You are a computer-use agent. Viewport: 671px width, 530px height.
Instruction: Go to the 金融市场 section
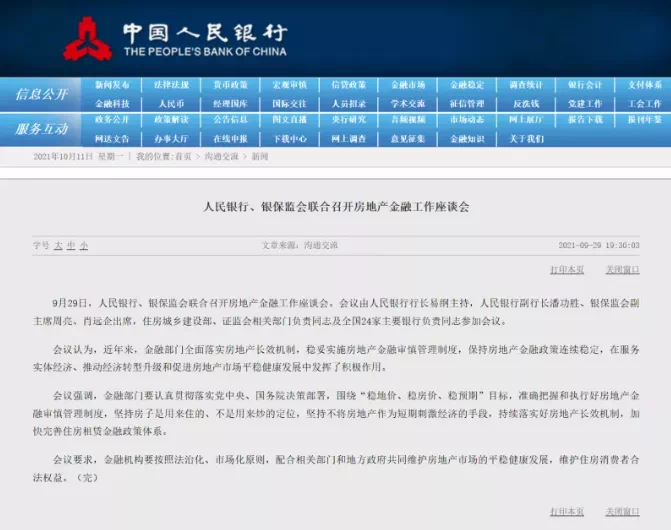[408, 85]
